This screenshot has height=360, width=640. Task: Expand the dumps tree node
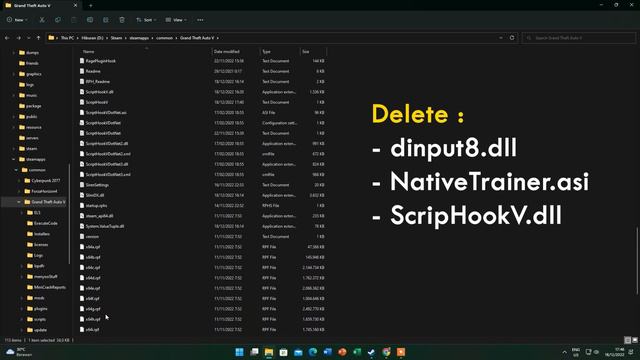coord(13,53)
